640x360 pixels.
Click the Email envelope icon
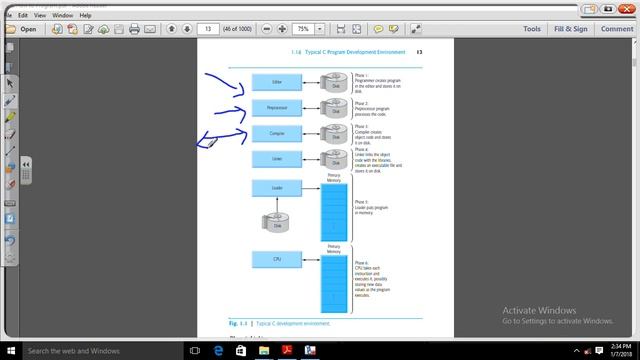click(150, 29)
